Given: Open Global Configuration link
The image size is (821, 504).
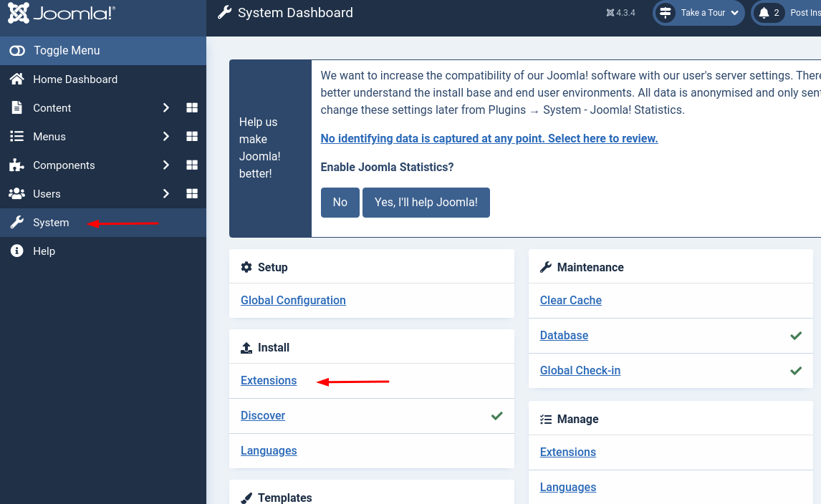Looking at the screenshot, I should point(293,301).
